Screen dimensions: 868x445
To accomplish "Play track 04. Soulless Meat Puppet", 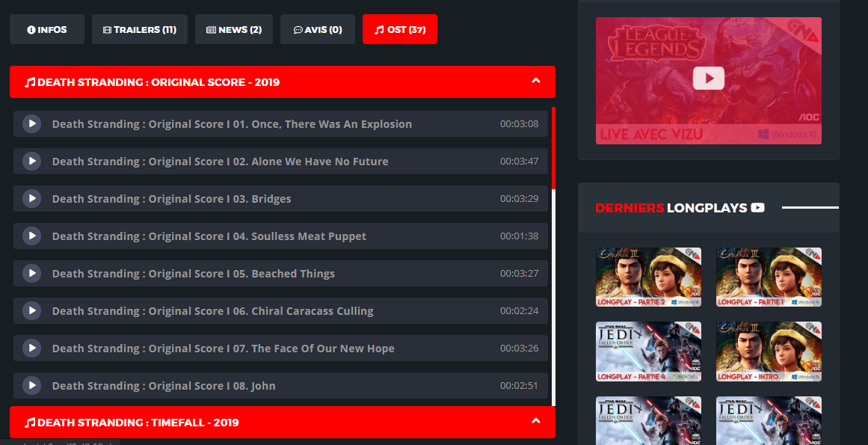I will [x=31, y=236].
